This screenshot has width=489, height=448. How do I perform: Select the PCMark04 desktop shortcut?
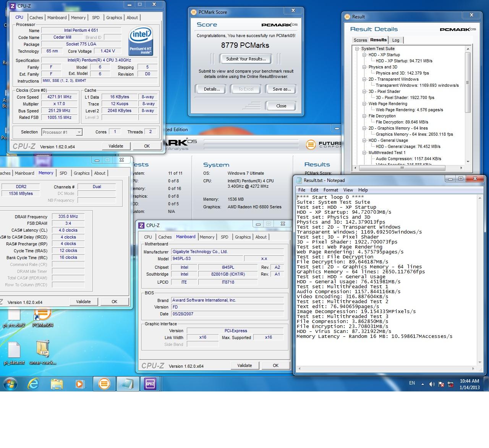click(43, 317)
